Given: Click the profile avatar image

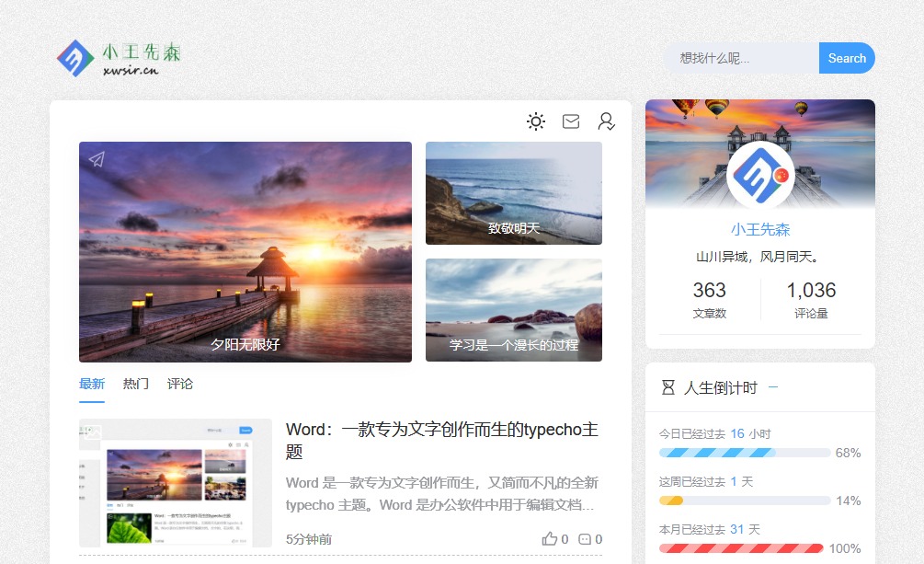Looking at the screenshot, I should [x=759, y=174].
